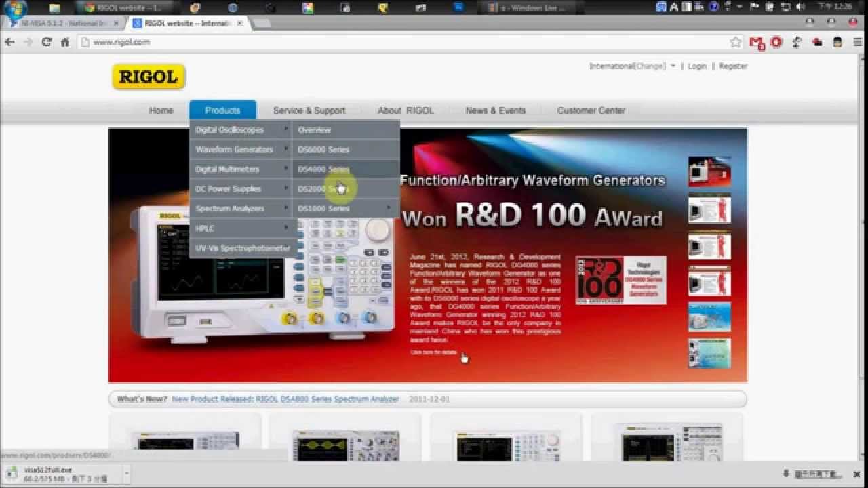
Task: Open visa512full.exe download options arrow
Action: coord(126,474)
